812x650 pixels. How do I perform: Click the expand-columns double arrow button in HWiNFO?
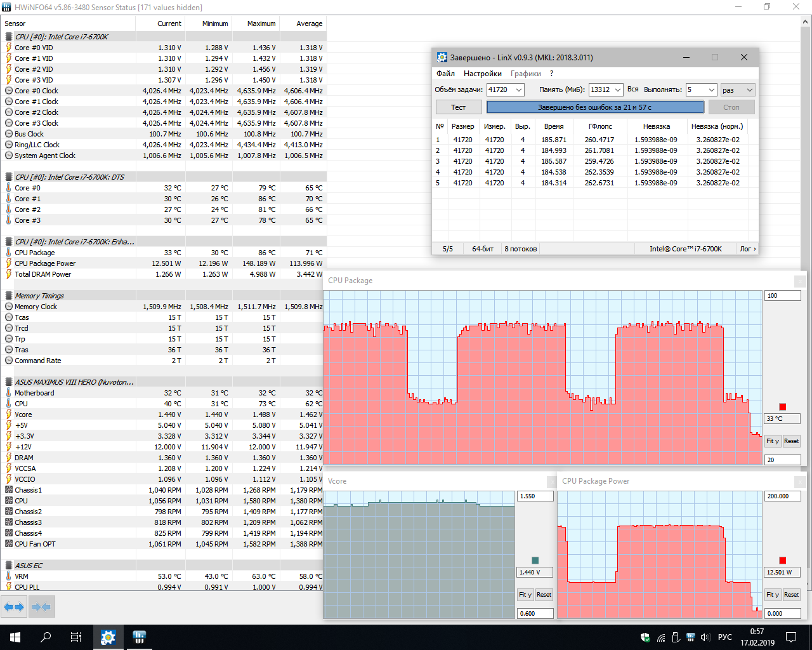coord(13,607)
